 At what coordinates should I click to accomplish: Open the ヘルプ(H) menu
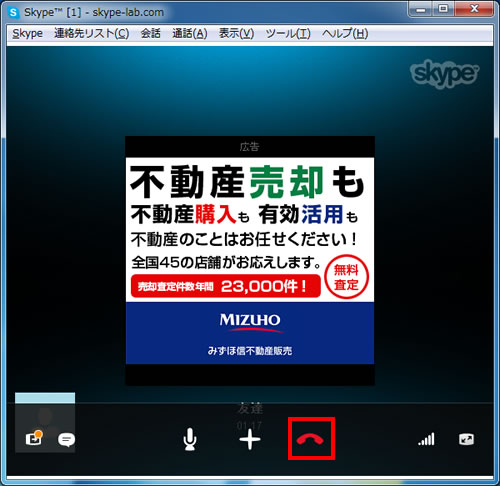click(345, 33)
